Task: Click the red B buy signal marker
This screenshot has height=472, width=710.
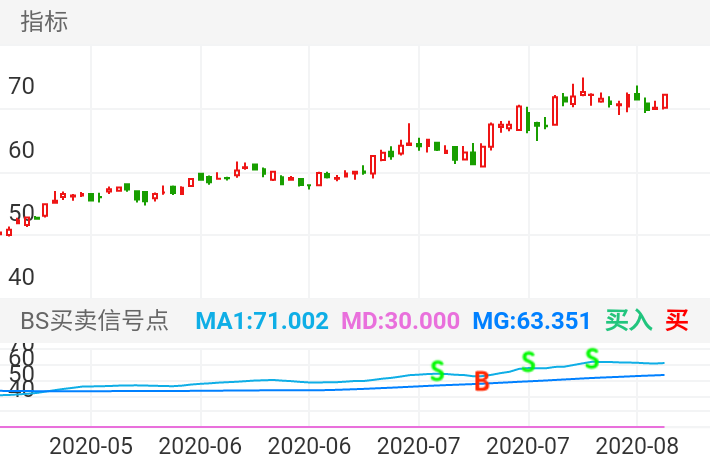Action: (482, 381)
